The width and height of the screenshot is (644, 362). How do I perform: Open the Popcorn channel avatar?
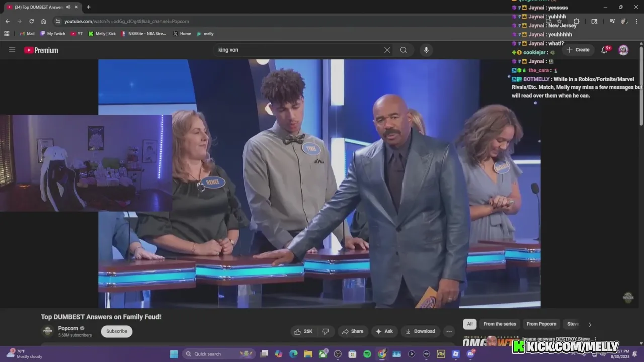[48, 331]
